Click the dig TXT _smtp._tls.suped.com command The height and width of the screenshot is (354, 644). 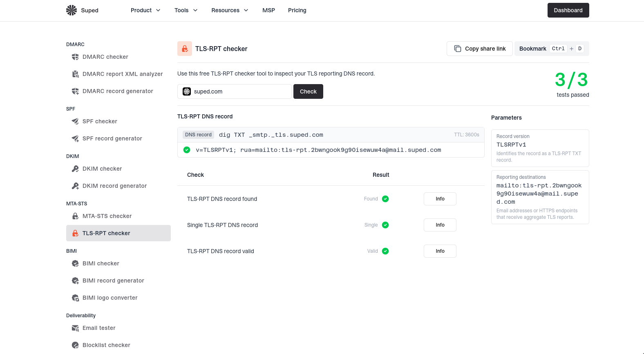[271, 135]
